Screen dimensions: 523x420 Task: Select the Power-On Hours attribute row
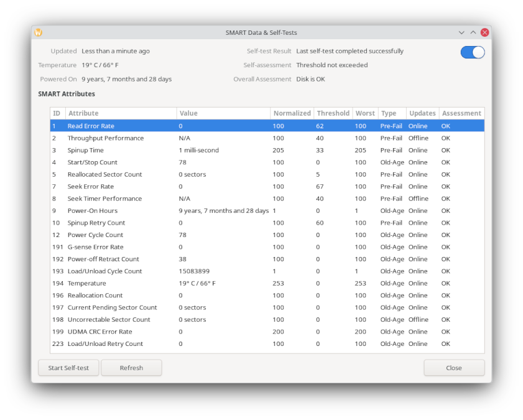pyautogui.click(x=93, y=211)
